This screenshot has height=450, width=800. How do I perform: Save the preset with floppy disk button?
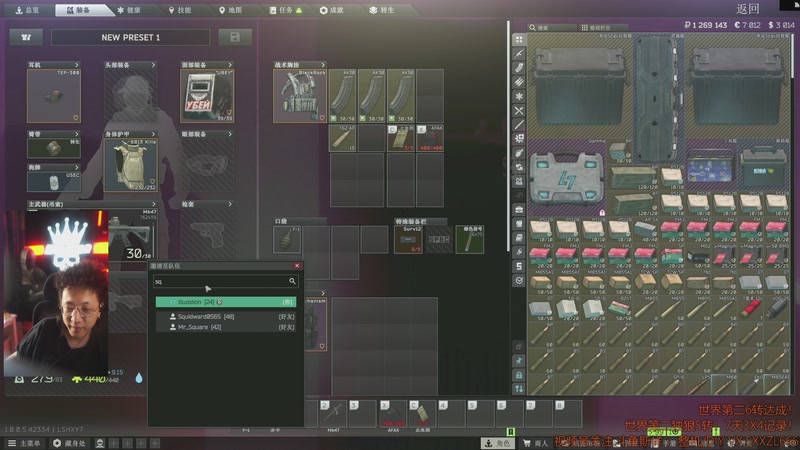[235, 37]
